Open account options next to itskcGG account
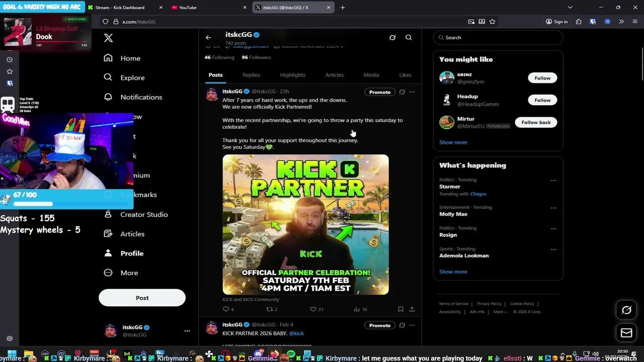Viewport: 644px width, 362px height. pos(187,331)
